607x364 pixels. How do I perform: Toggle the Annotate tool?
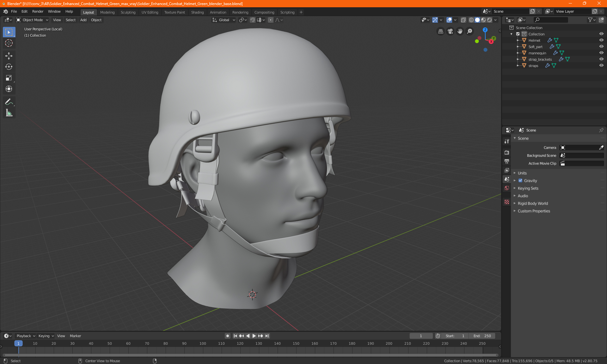9,101
